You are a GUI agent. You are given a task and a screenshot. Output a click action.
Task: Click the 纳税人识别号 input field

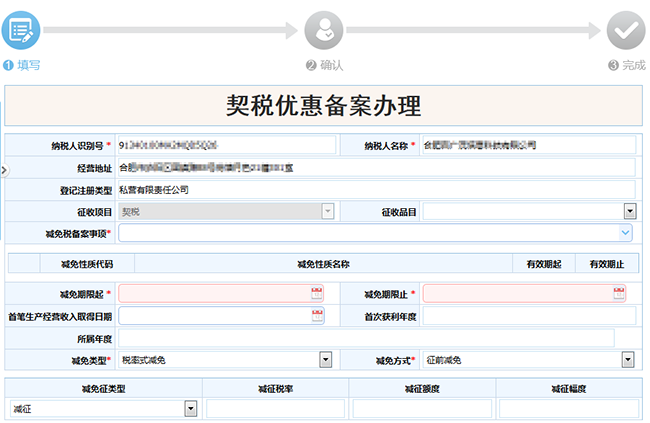pyautogui.click(x=224, y=145)
